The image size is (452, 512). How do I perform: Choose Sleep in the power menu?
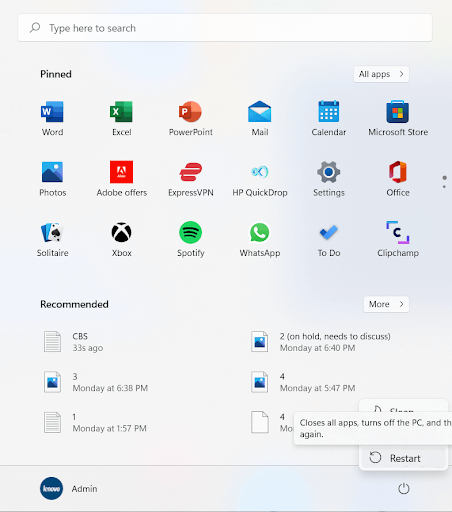pyautogui.click(x=403, y=408)
